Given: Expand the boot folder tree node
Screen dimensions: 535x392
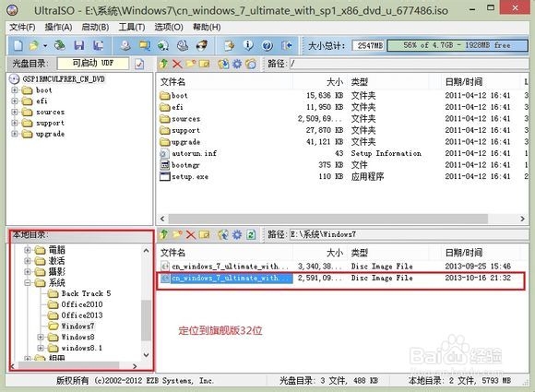Looking at the screenshot, I should (x=15, y=90).
